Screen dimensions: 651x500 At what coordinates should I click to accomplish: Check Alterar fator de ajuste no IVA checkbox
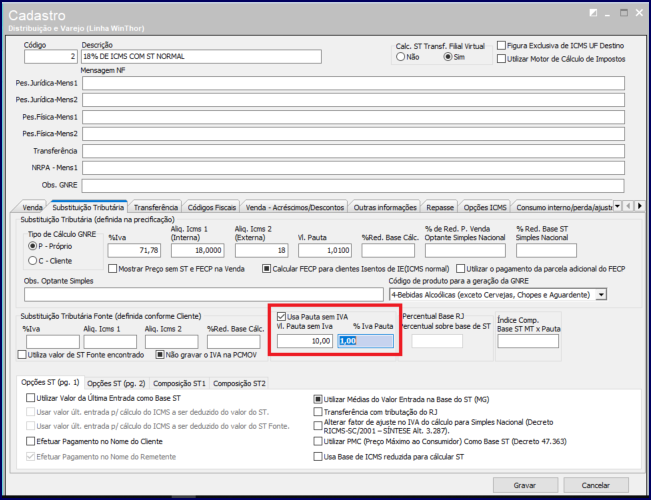(318, 426)
